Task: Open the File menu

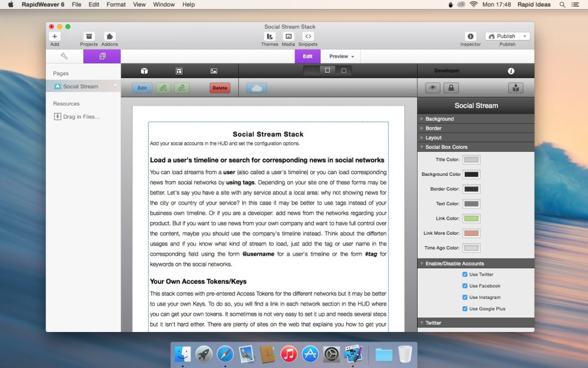Action: [77, 4]
